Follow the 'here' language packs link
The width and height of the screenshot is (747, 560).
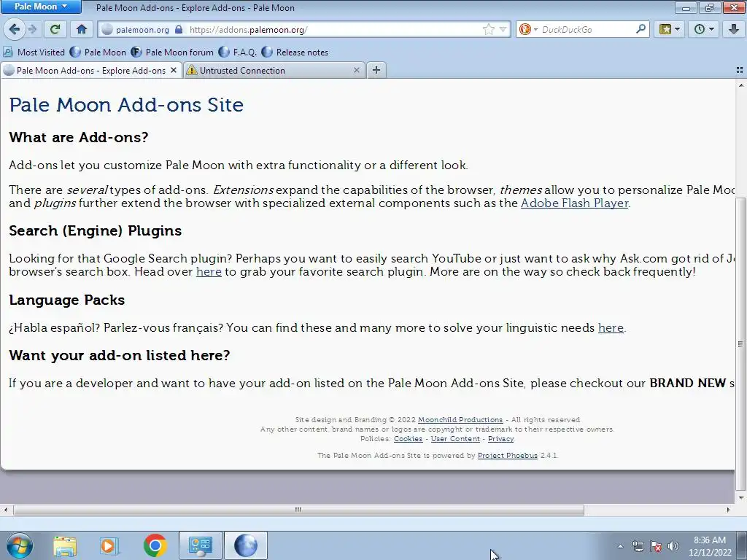coord(611,328)
